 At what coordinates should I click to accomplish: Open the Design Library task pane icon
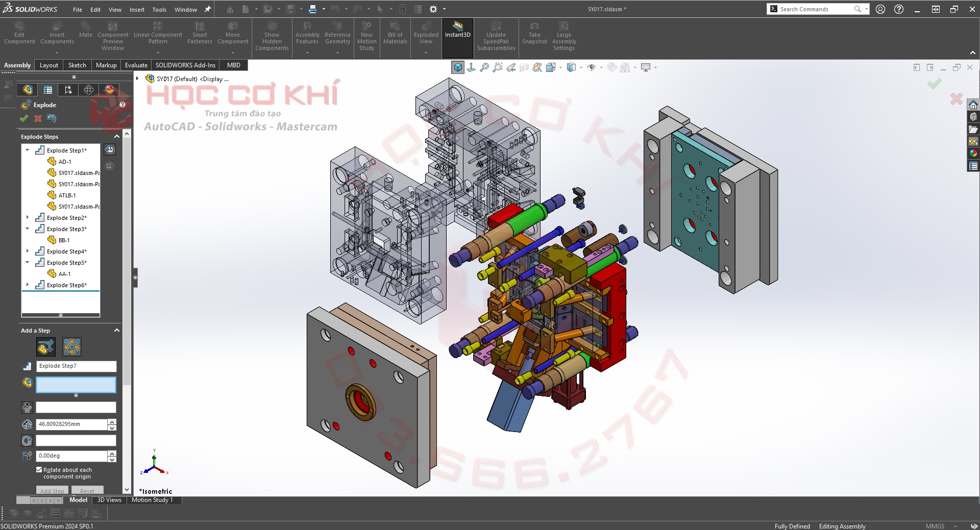click(x=973, y=117)
